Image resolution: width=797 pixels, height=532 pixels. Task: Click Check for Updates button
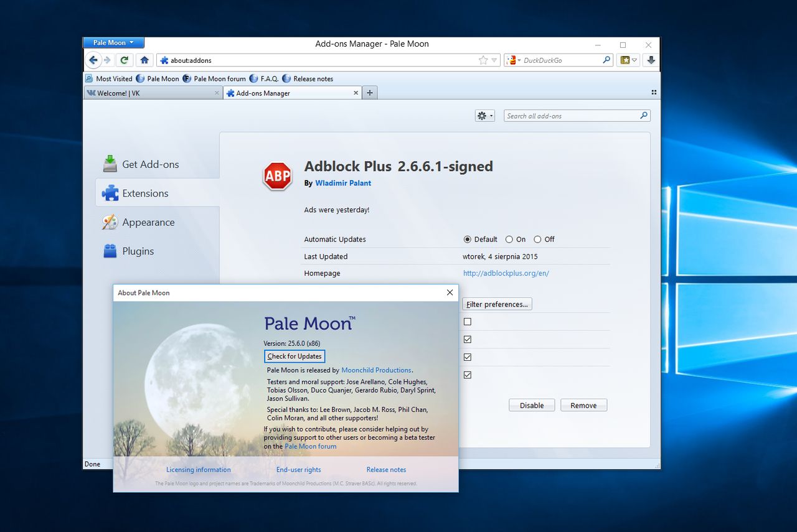point(295,357)
